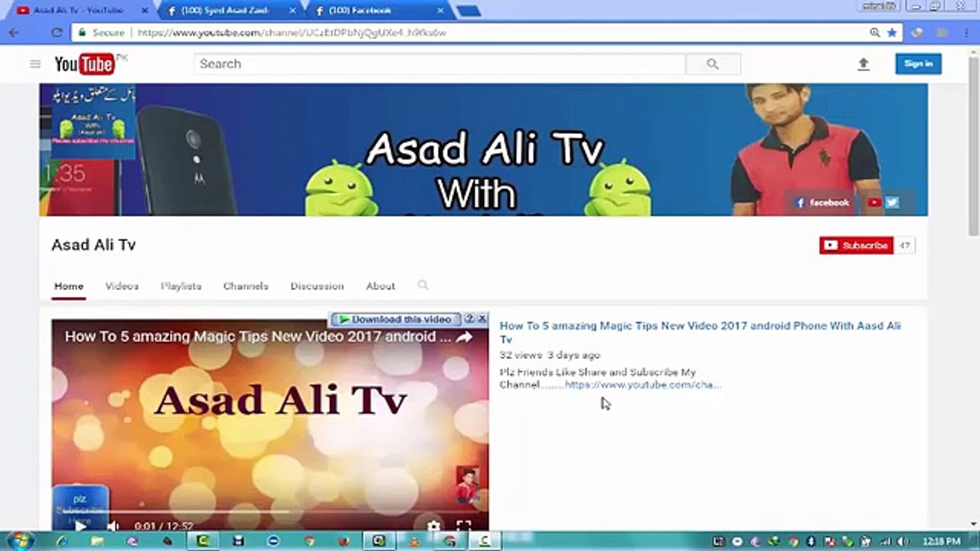Open the featured video title link
Image resolution: width=980 pixels, height=551 pixels.
700,332
